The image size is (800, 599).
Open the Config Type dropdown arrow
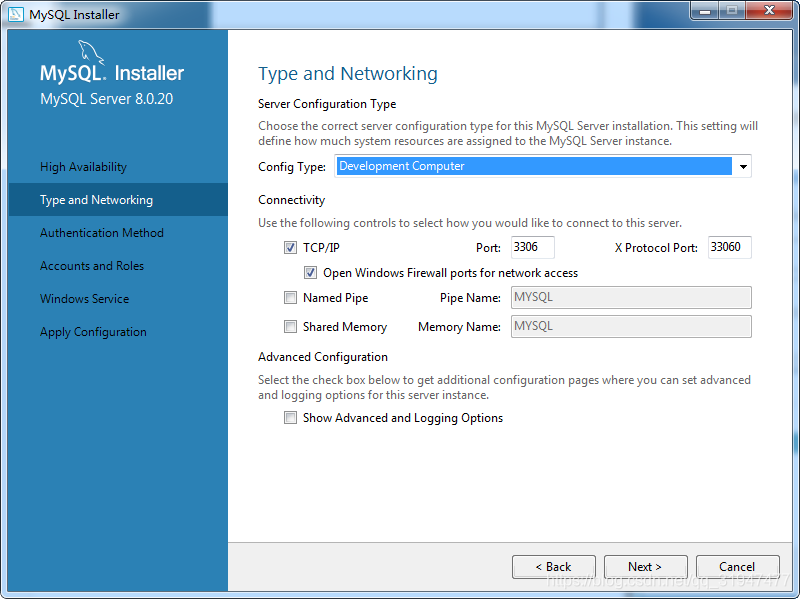(743, 166)
